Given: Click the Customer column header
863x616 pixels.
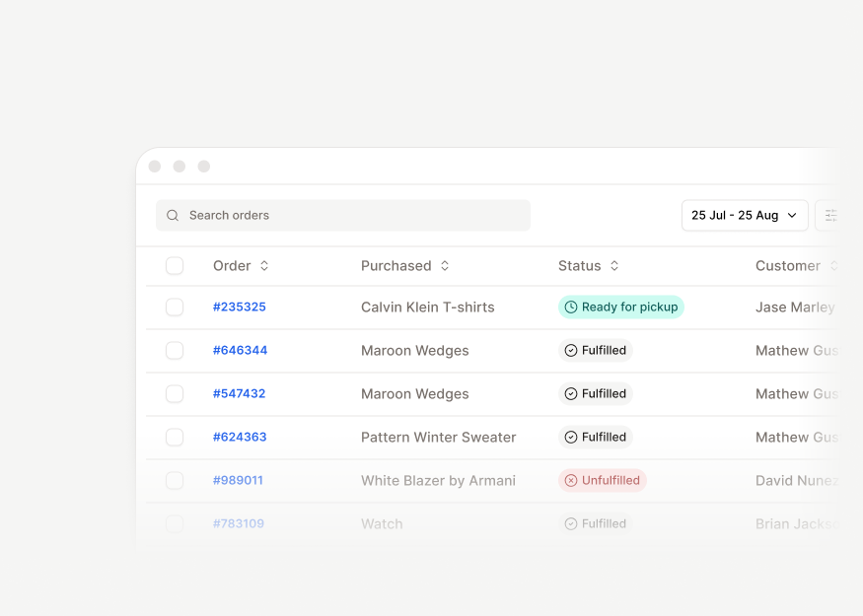Looking at the screenshot, I should [x=788, y=266].
